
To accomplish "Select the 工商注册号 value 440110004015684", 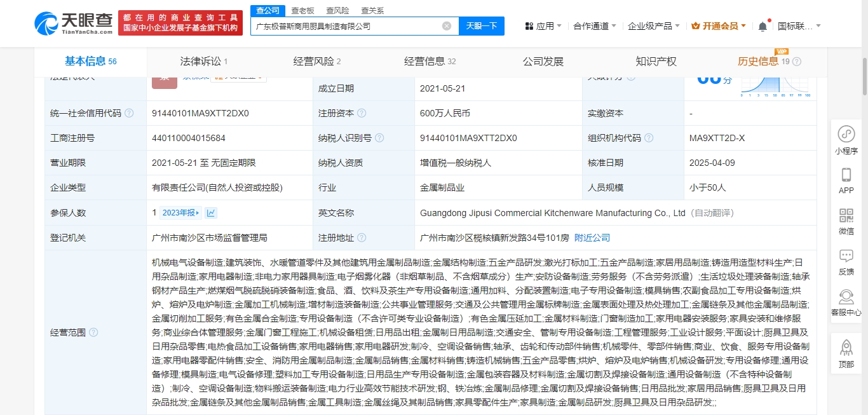I will tap(189, 138).
